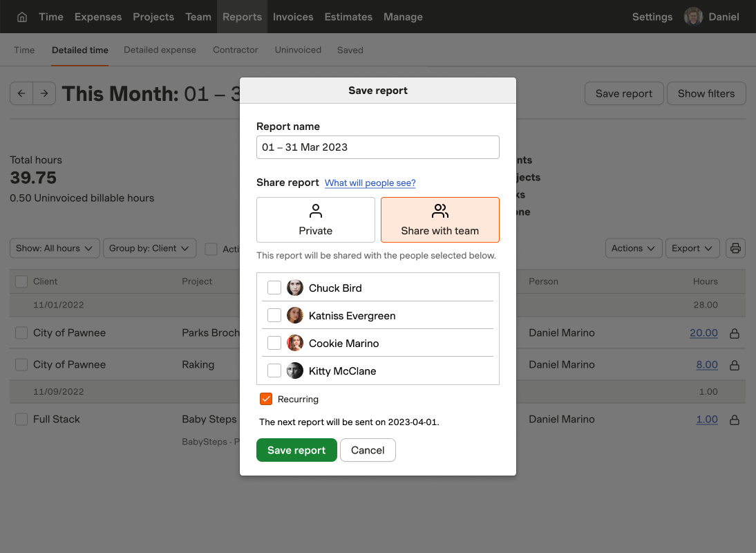This screenshot has width=756, height=553.
Task: Click the next period arrow
Action: click(x=44, y=93)
